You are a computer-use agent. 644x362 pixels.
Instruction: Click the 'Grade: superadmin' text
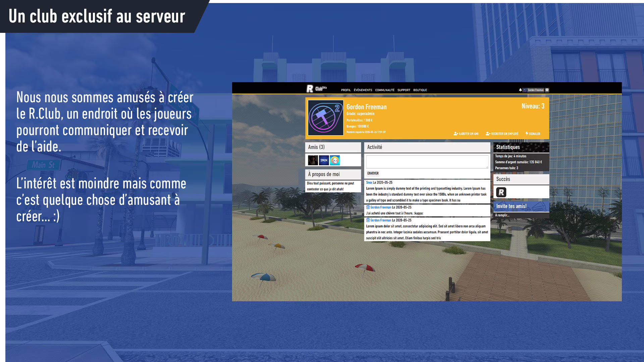pos(360,114)
